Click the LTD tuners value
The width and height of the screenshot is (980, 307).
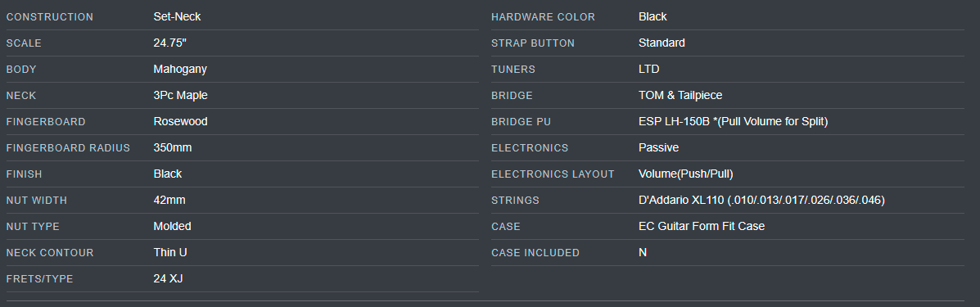(x=648, y=70)
